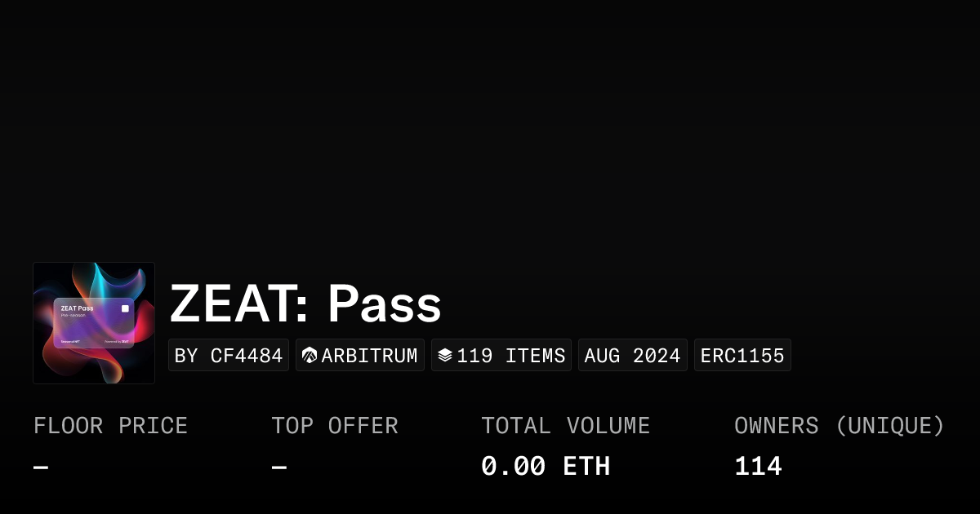Click the 'ZEAT Pass' text on the card

coord(77,308)
